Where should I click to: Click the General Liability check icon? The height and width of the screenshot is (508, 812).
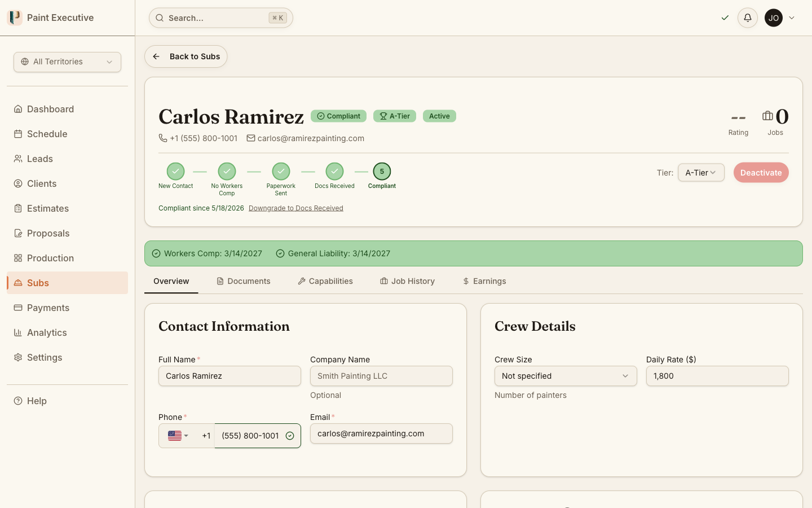tap(280, 253)
